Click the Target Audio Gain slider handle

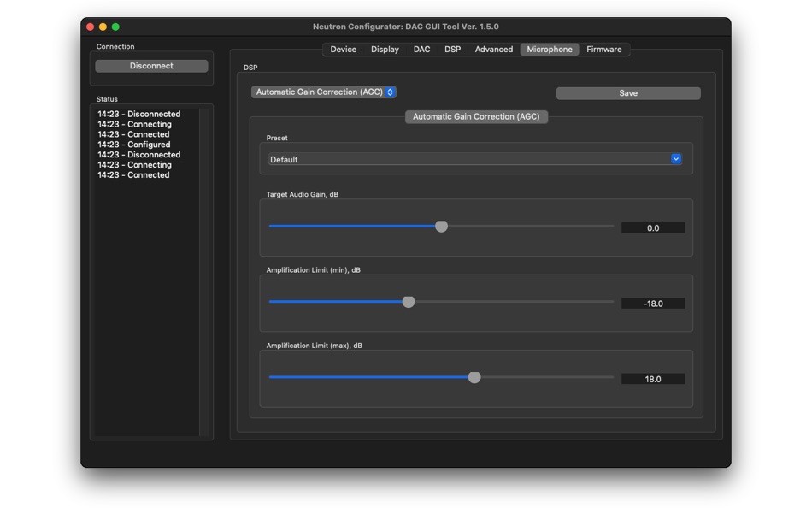coord(441,226)
